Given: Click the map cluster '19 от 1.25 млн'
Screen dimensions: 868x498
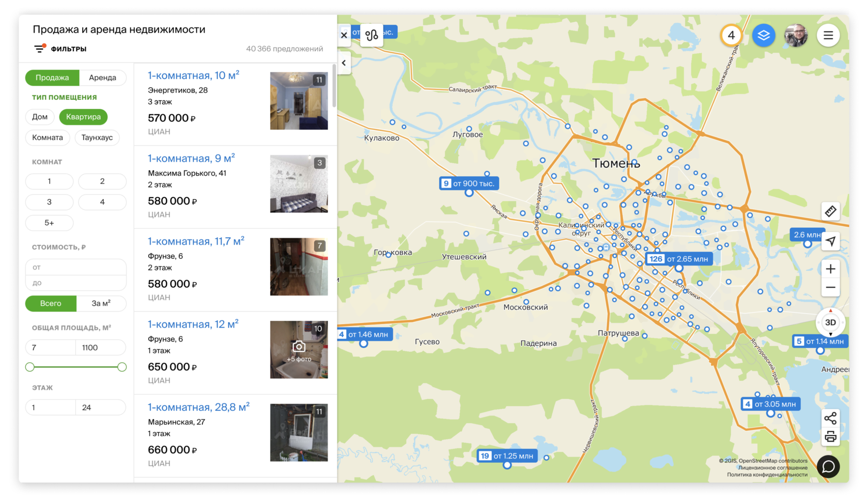Looking at the screenshot, I should coord(507,456).
